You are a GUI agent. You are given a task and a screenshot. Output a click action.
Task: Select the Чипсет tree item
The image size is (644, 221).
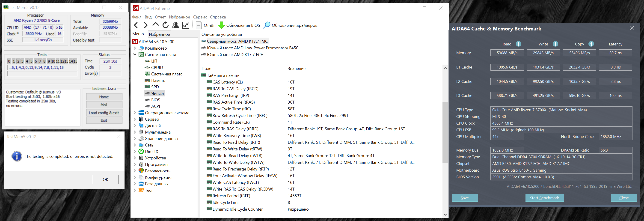click(x=157, y=93)
